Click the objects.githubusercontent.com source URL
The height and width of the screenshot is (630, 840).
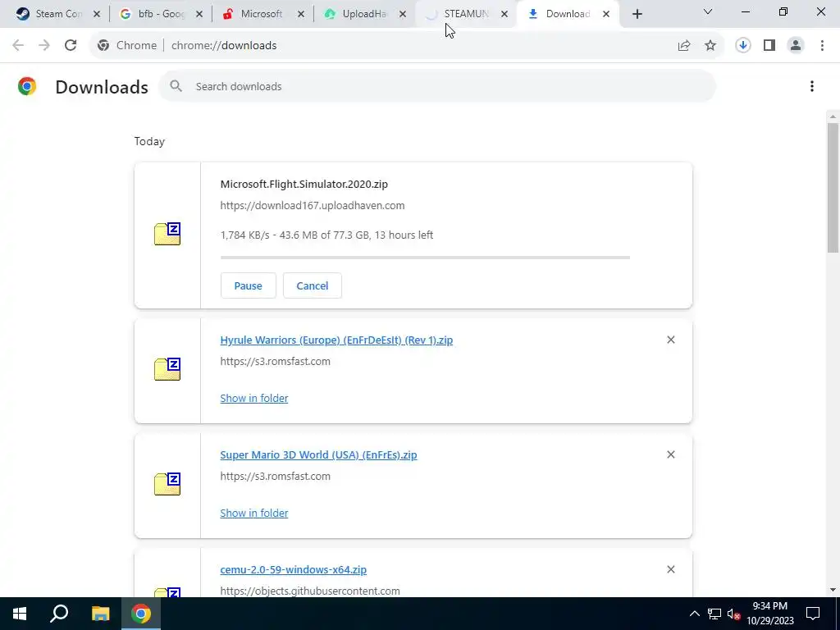pos(309,591)
